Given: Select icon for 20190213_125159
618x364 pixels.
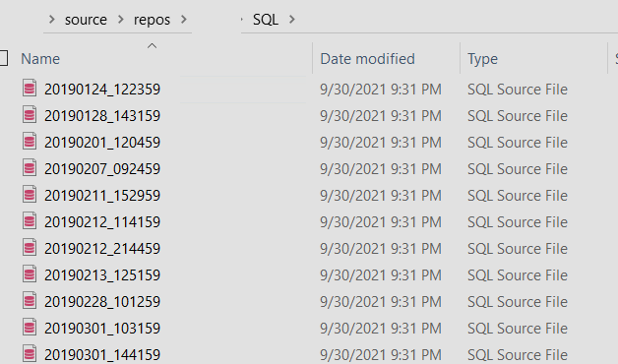Looking at the screenshot, I should [30, 274].
